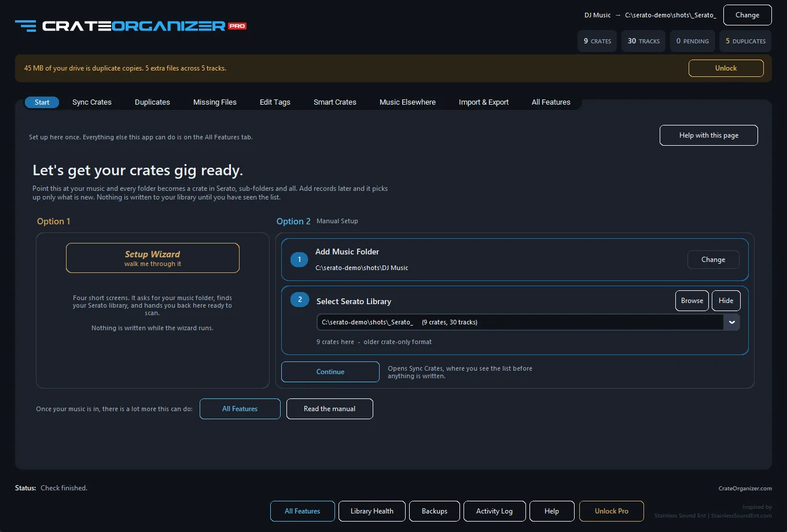The height and width of the screenshot is (532, 787).
Task: Click Browse for Serato library
Action: [x=692, y=301]
